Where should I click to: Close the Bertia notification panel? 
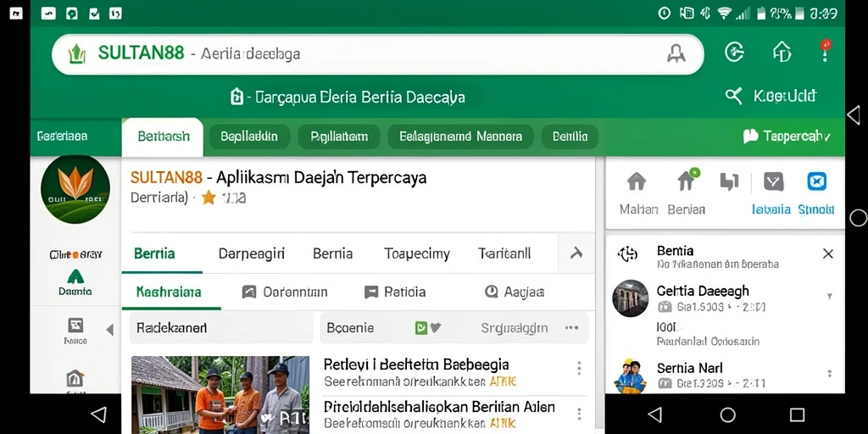(827, 253)
